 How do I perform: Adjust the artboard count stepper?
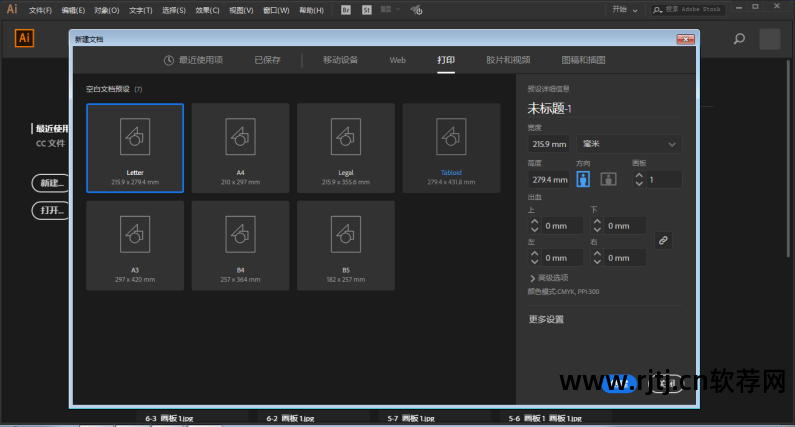(x=639, y=180)
